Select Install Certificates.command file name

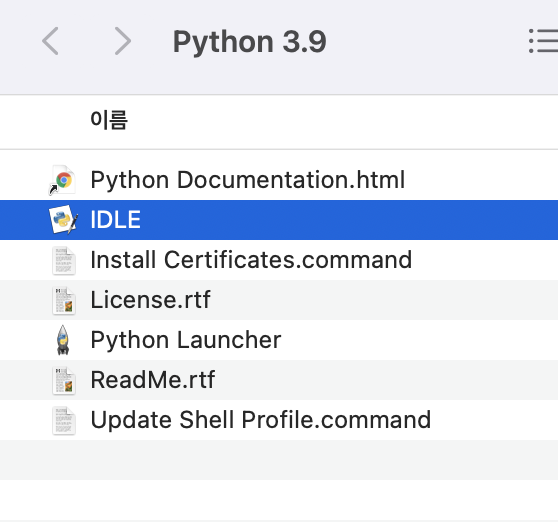[x=251, y=260]
